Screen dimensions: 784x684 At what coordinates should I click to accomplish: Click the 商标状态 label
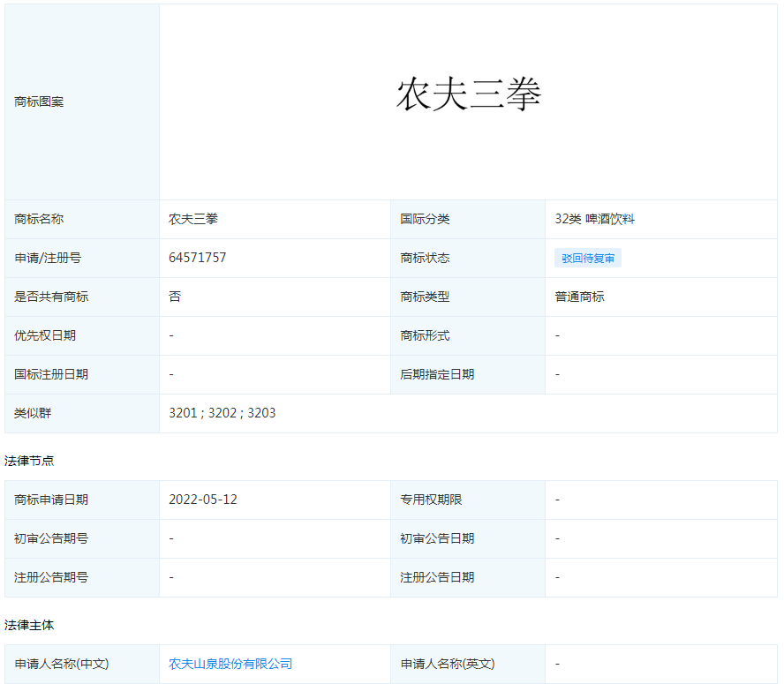[425, 258]
